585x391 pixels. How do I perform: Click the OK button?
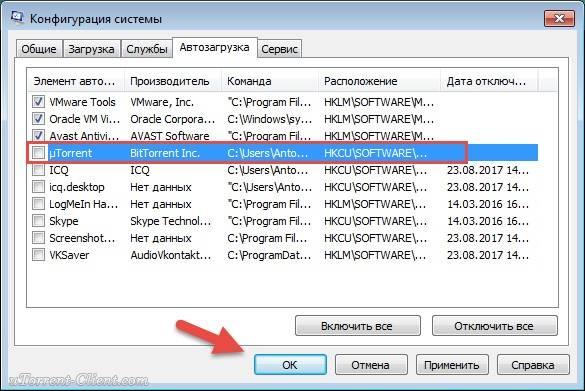[x=290, y=365]
